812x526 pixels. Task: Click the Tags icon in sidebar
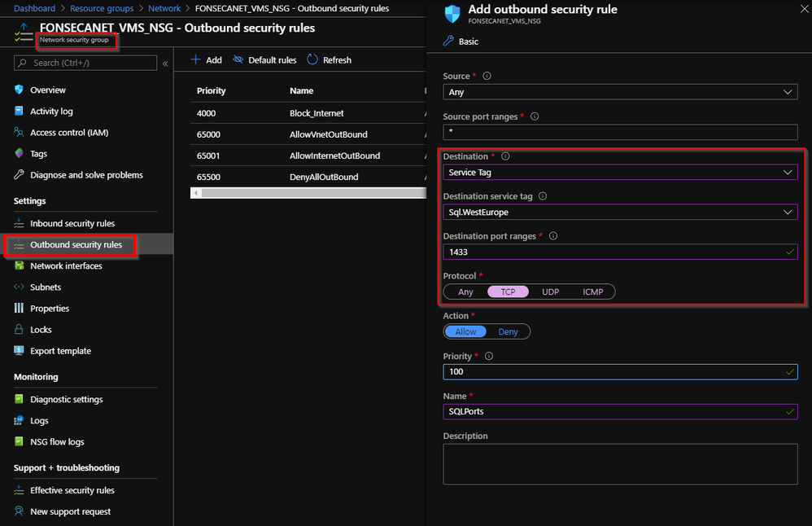coord(20,154)
